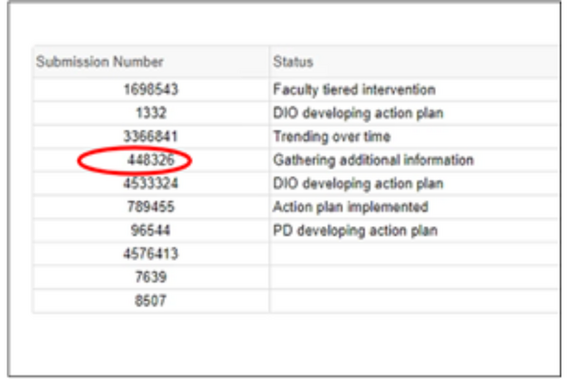Select submission number 8507

(150, 301)
